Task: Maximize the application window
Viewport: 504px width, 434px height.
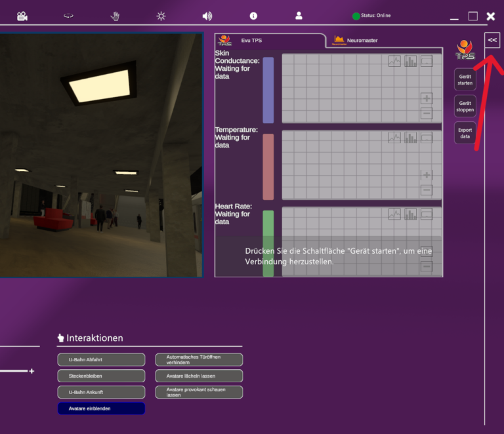Action: coord(472,16)
